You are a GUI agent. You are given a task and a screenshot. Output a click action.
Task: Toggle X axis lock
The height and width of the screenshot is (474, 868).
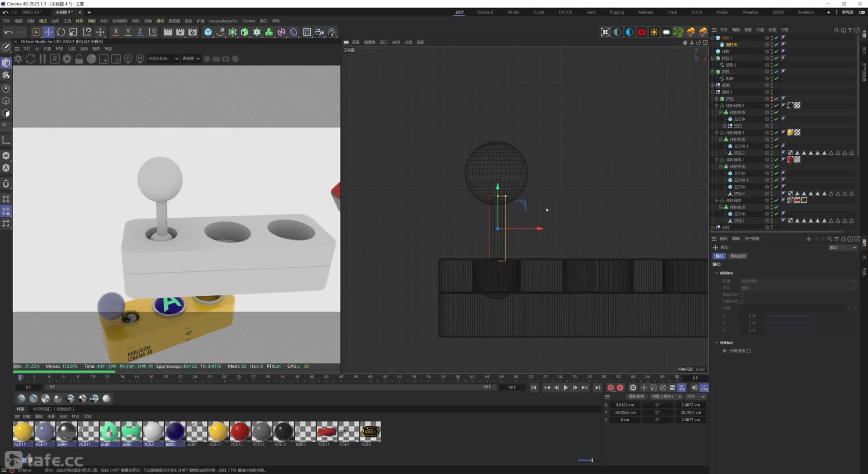[x=116, y=32]
